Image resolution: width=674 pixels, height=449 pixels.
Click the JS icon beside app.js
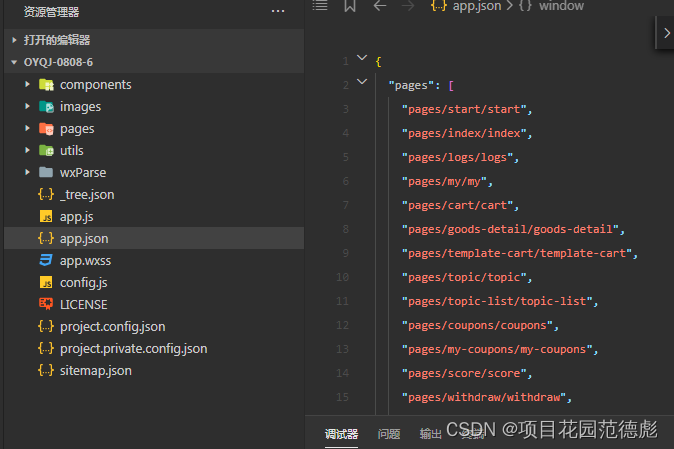coord(46,217)
